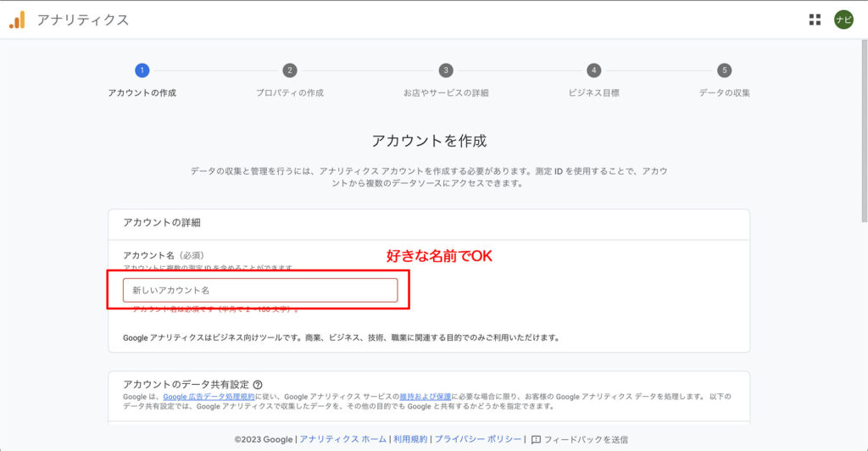
Task: Click the Google アナリティクスはビジネス向けツールです notice
Action: tap(341, 337)
